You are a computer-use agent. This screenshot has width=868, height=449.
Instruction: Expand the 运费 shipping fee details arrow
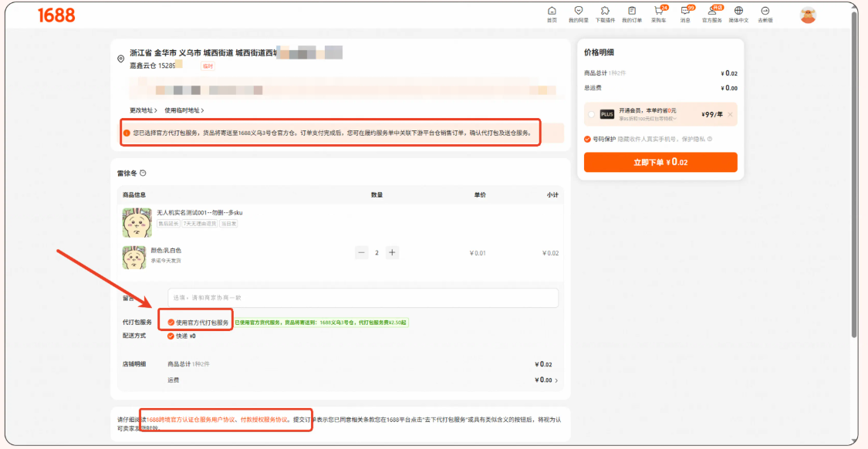(x=556, y=380)
